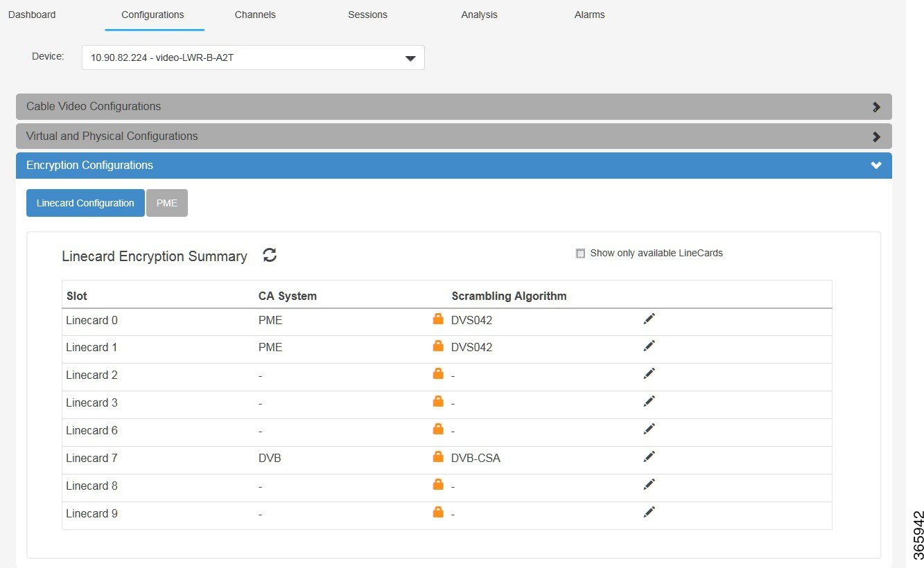The image size is (924, 568).
Task: Open the Alarms tab
Action: pos(589,15)
